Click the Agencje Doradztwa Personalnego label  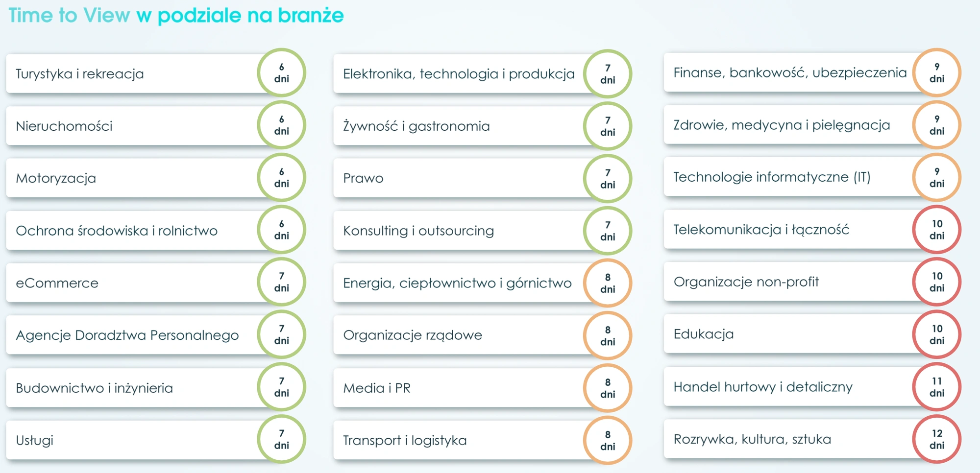click(x=127, y=335)
